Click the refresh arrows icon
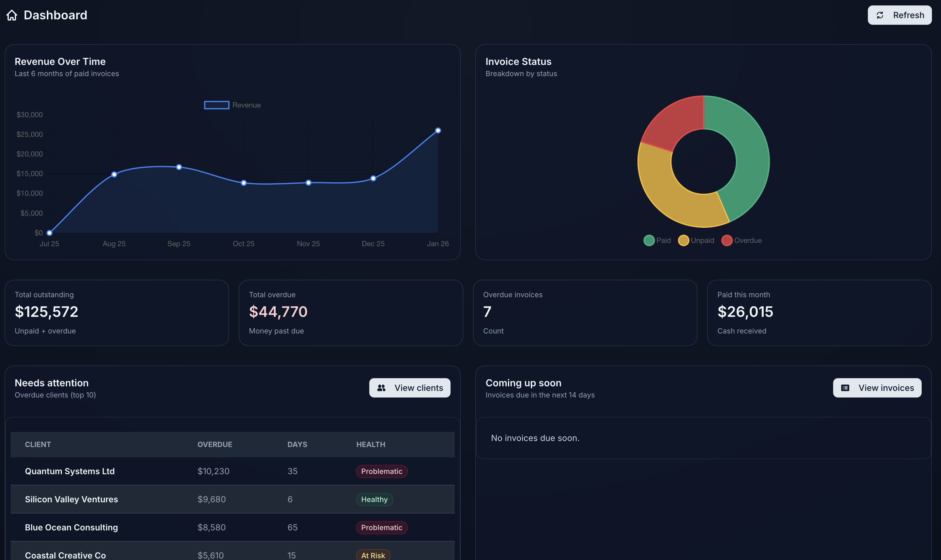This screenshot has width=941, height=560. [x=880, y=15]
